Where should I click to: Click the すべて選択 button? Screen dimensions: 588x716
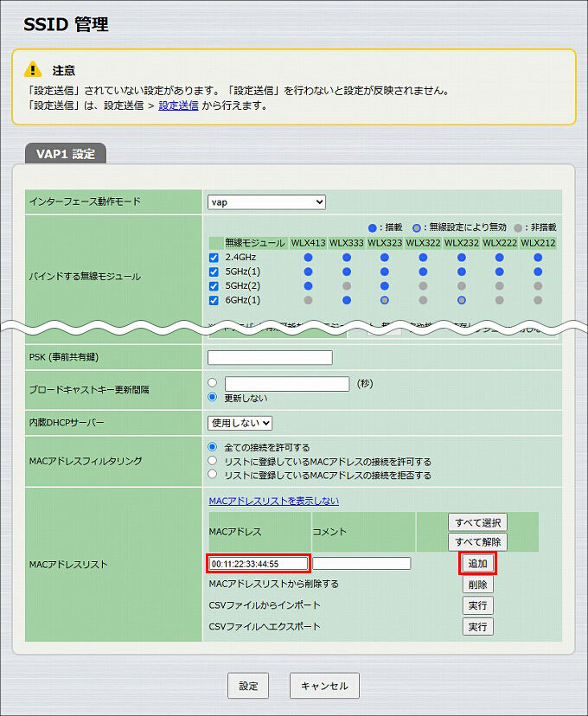point(477,522)
